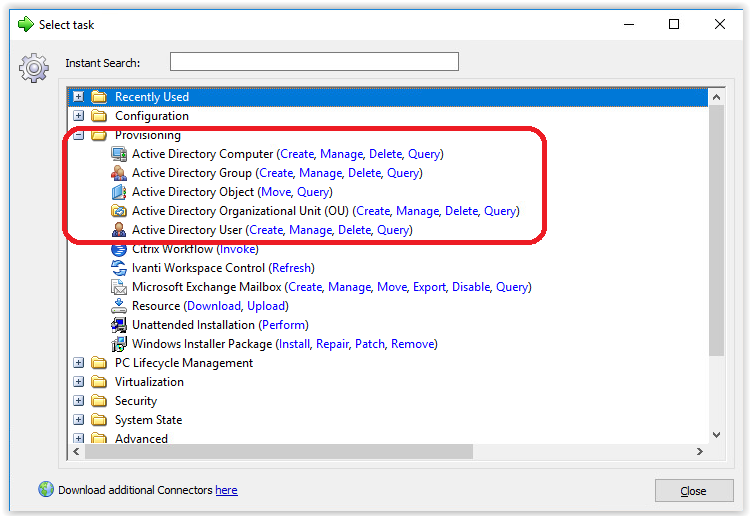
Task: Click the horizontal scrollbar left arrow
Action: tap(76, 451)
